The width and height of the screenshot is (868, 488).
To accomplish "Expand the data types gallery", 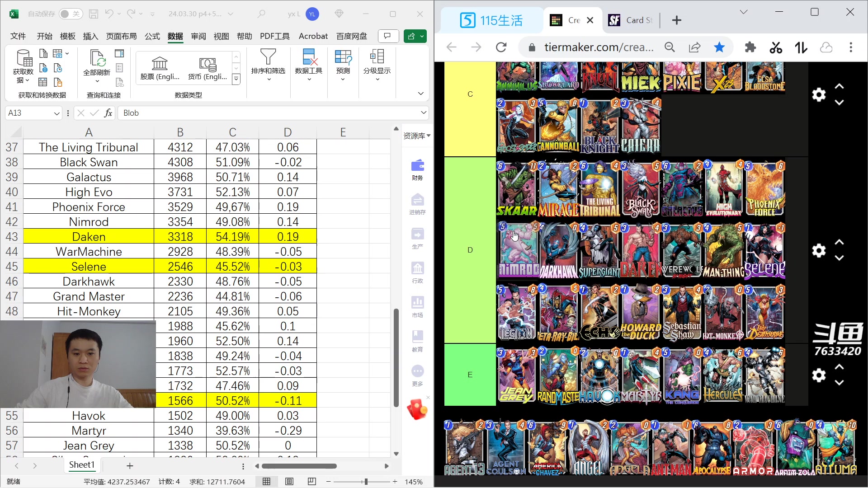I will 236,80.
